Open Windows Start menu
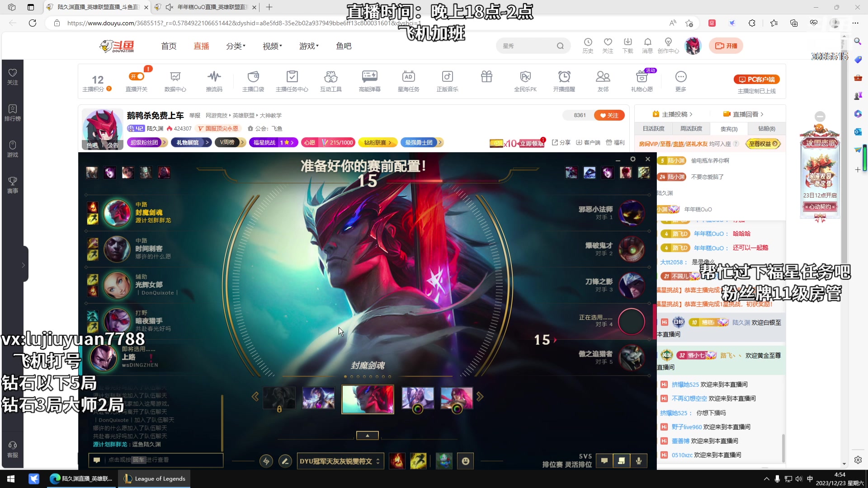The image size is (868, 488). tap(11, 479)
